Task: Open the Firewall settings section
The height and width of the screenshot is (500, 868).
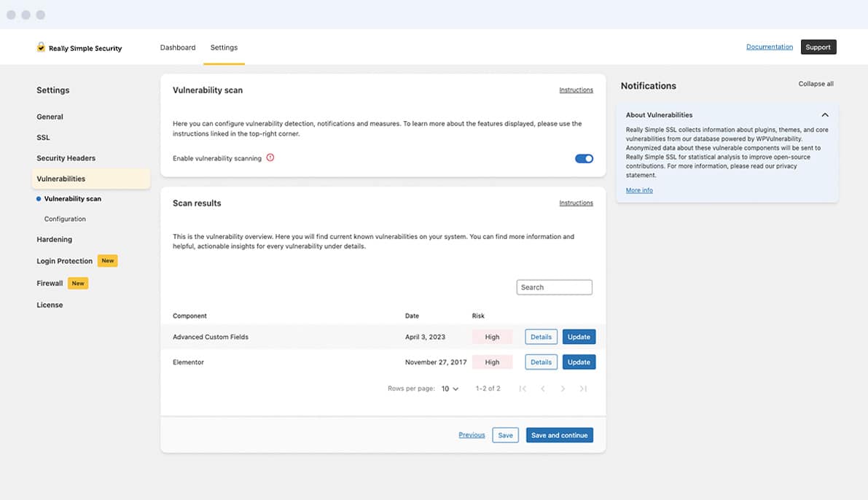Action: (50, 283)
